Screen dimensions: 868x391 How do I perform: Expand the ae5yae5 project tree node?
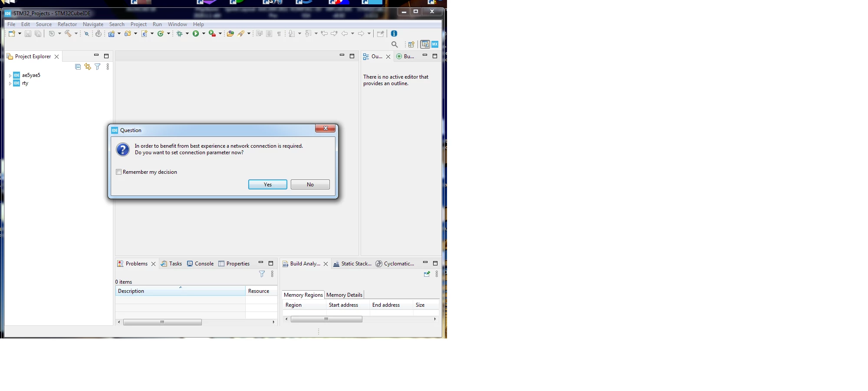tap(10, 76)
